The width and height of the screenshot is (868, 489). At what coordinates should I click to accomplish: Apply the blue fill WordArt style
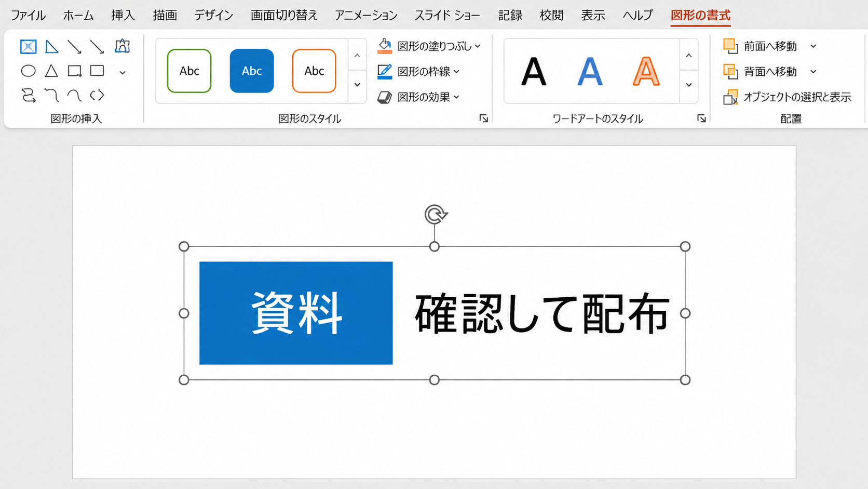(x=590, y=71)
